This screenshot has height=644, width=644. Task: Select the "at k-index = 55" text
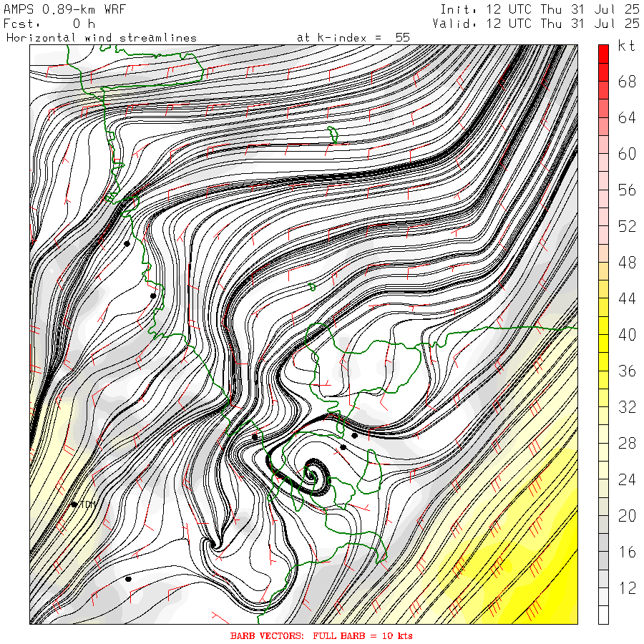click(x=353, y=38)
